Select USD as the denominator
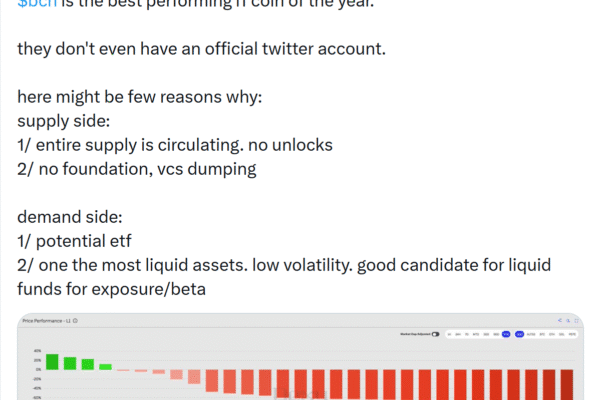The height and width of the screenshot is (400, 600). click(519, 334)
